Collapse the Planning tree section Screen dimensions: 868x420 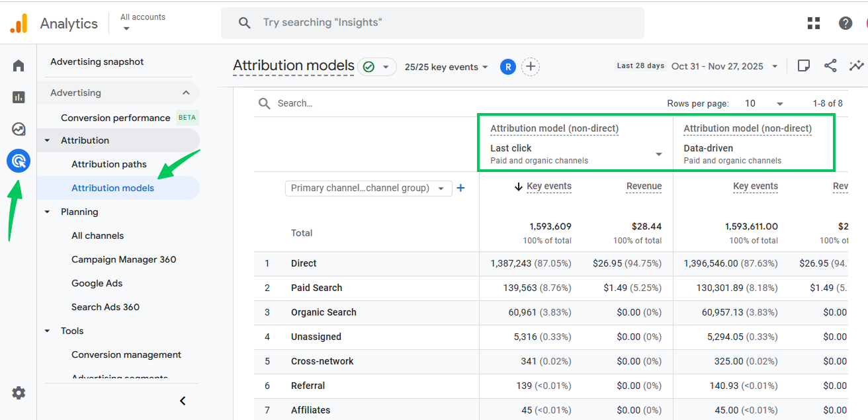point(47,212)
